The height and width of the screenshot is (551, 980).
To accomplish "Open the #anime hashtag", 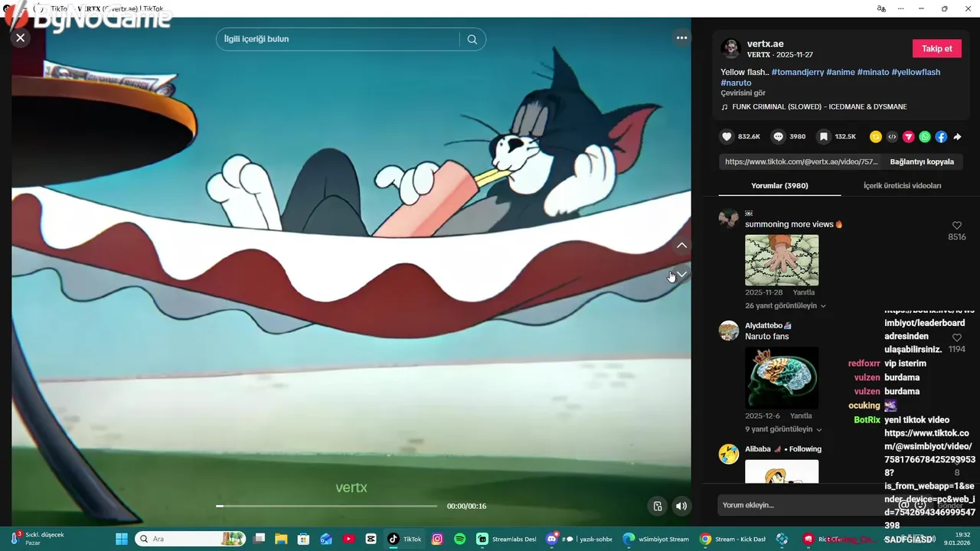I will pos(840,72).
